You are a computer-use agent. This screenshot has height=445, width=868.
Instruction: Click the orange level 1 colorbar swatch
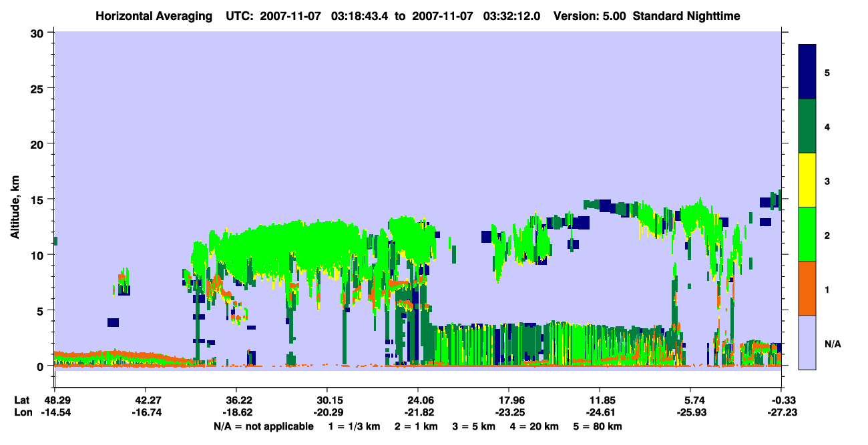(807, 288)
